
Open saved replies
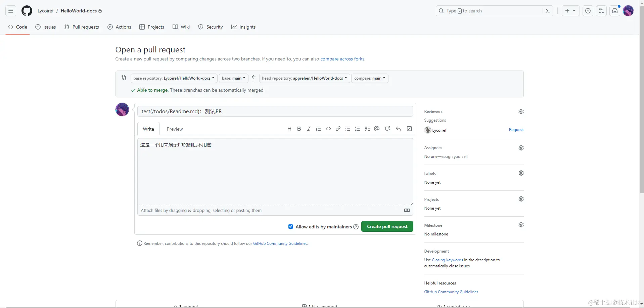pyautogui.click(x=398, y=129)
